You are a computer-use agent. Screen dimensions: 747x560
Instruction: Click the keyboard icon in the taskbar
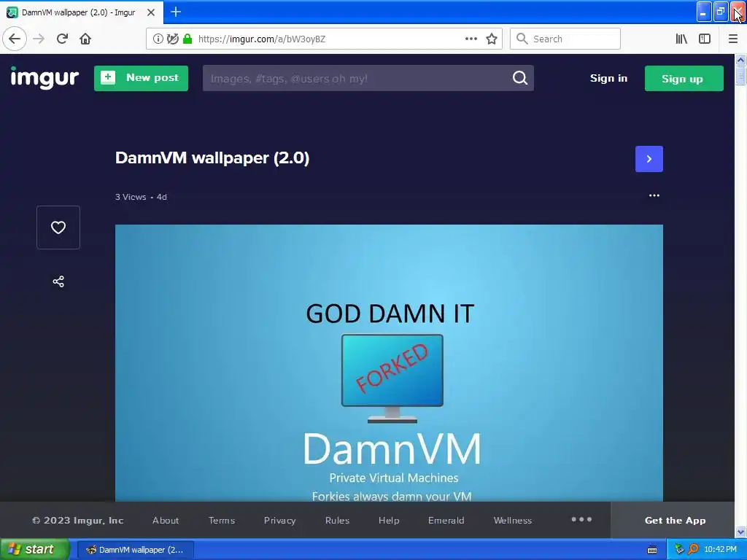[x=652, y=550]
